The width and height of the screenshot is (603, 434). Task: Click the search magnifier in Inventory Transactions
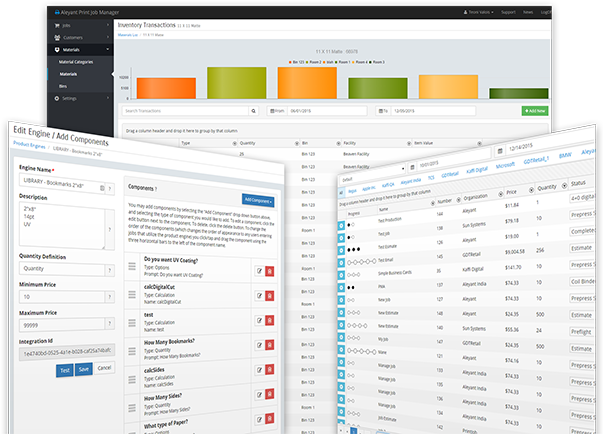(x=253, y=111)
